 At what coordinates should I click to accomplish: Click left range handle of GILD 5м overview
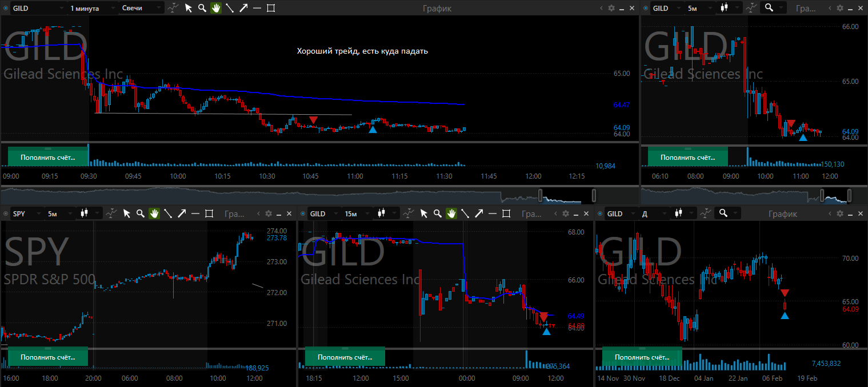click(823, 196)
